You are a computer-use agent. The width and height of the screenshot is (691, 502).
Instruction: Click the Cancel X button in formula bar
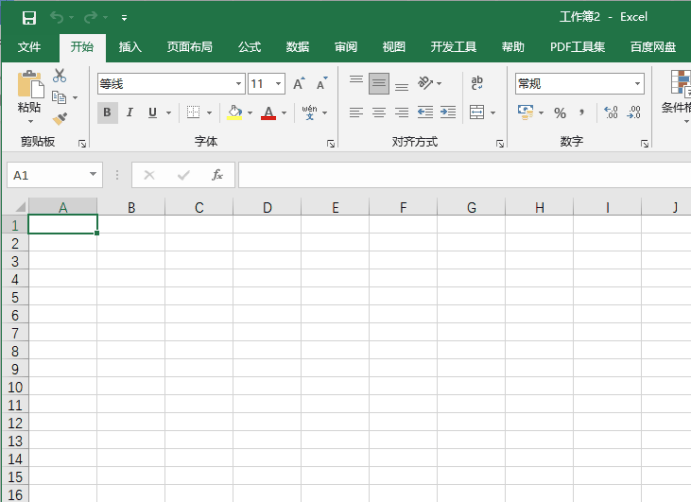(x=149, y=175)
